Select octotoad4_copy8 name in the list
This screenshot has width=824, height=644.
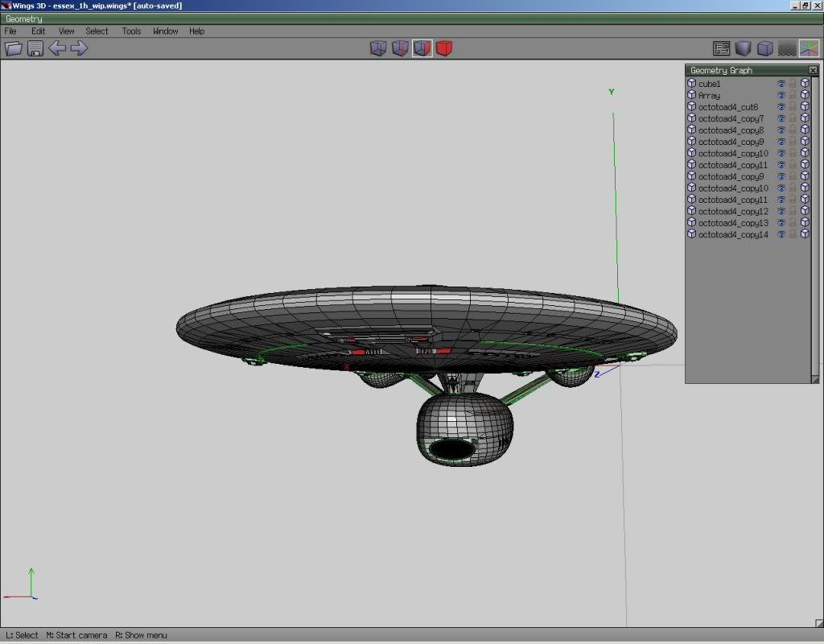(x=731, y=130)
